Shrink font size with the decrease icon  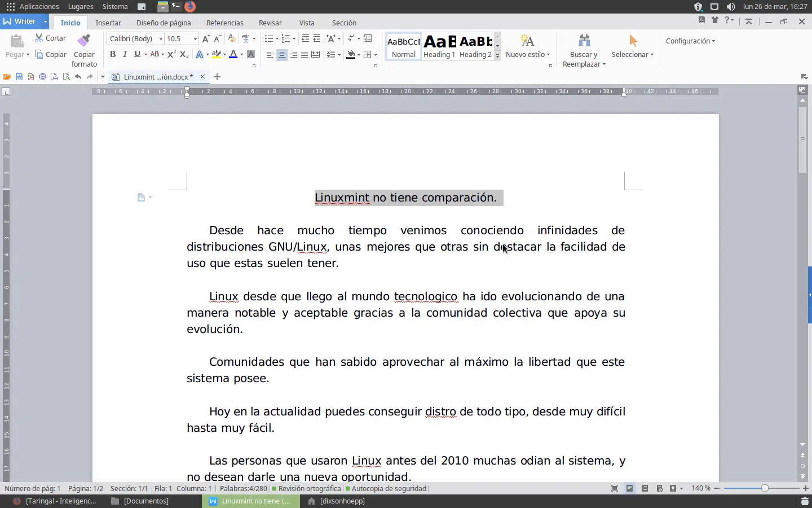pos(217,38)
